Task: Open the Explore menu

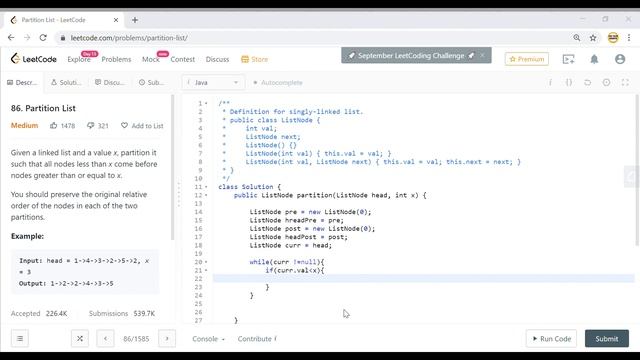Action: (x=79, y=59)
